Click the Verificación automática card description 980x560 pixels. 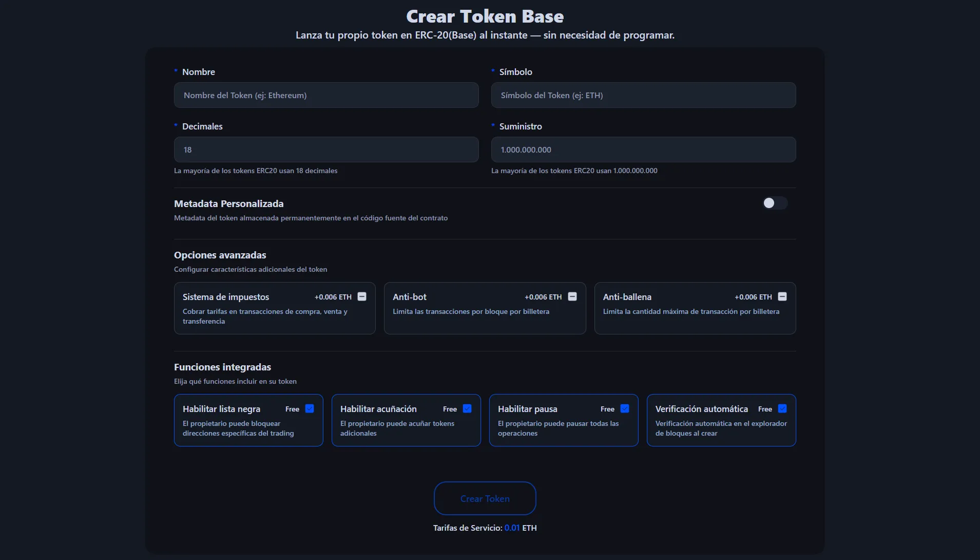click(x=721, y=428)
